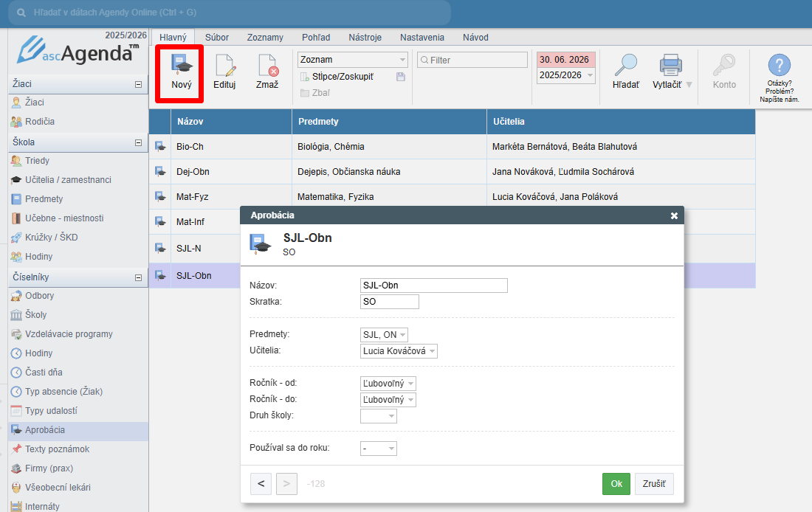
Task: Close the Aprobácia dialog
Action: point(674,215)
